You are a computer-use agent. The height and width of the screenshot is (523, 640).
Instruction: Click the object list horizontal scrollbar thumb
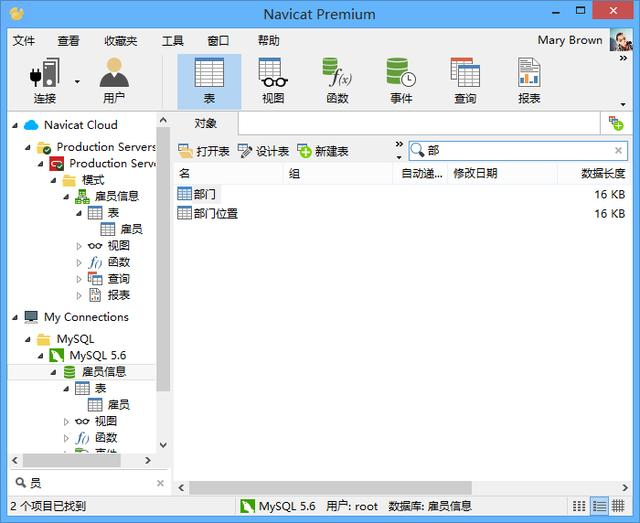[330, 487]
